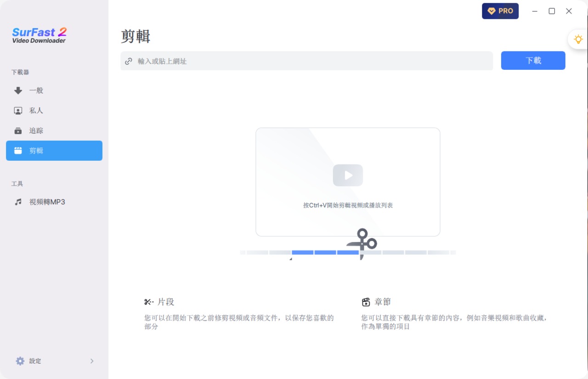Click the download arrow icon beside 一般
The width and height of the screenshot is (588, 379).
18,91
